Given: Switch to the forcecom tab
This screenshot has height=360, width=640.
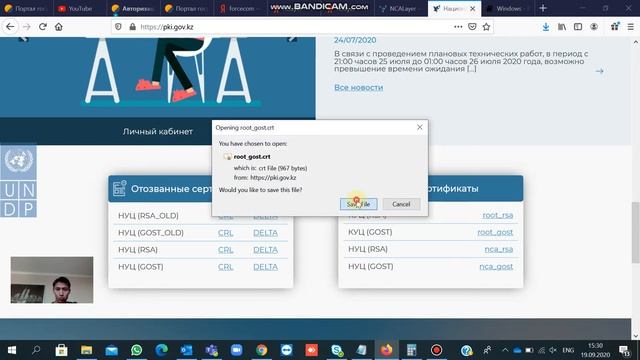Looking at the screenshot, I should 240,9.
